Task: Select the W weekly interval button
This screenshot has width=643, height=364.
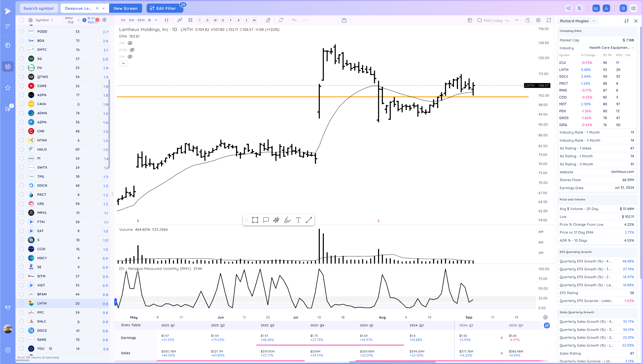Action: click(215, 20)
